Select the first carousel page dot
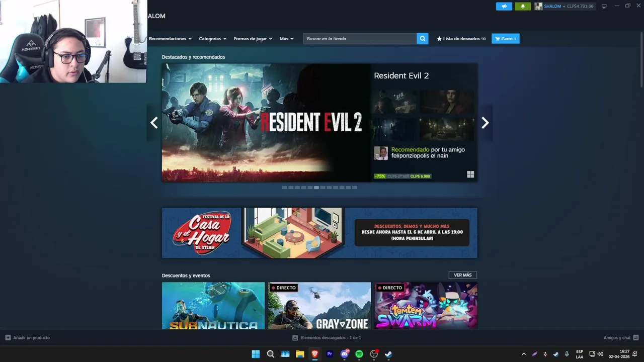Image resolution: width=644 pixels, height=362 pixels. [x=285, y=188]
